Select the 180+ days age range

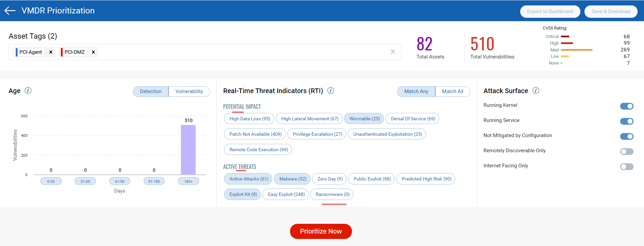pos(188,181)
